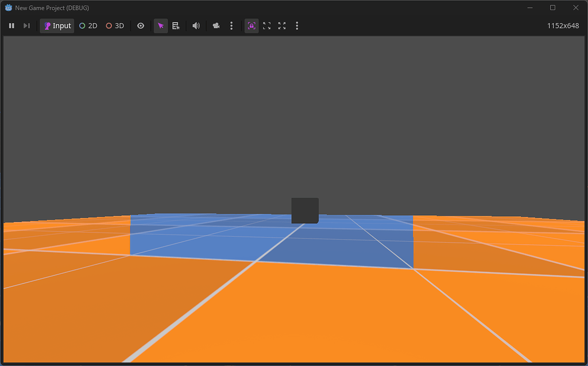Choose the node list selection mode
The width and height of the screenshot is (588, 366).
(176, 25)
